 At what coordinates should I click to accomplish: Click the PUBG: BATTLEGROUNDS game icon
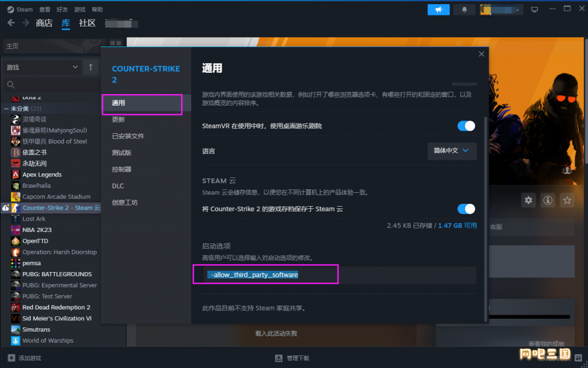click(x=16, y=274)
